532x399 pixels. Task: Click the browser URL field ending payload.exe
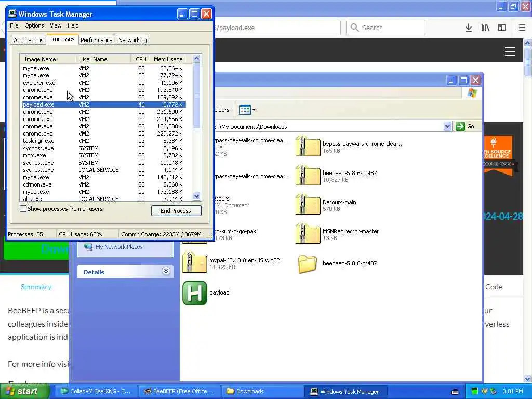pos(276,28)
